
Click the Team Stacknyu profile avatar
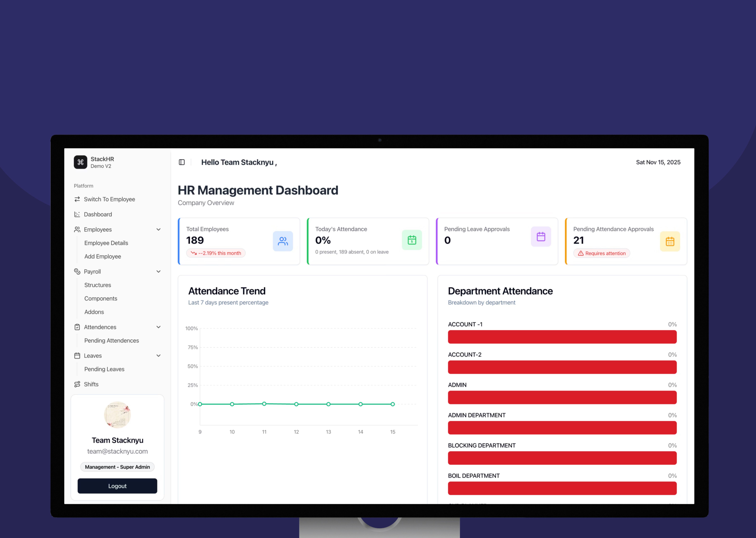[x=117, y=415]
